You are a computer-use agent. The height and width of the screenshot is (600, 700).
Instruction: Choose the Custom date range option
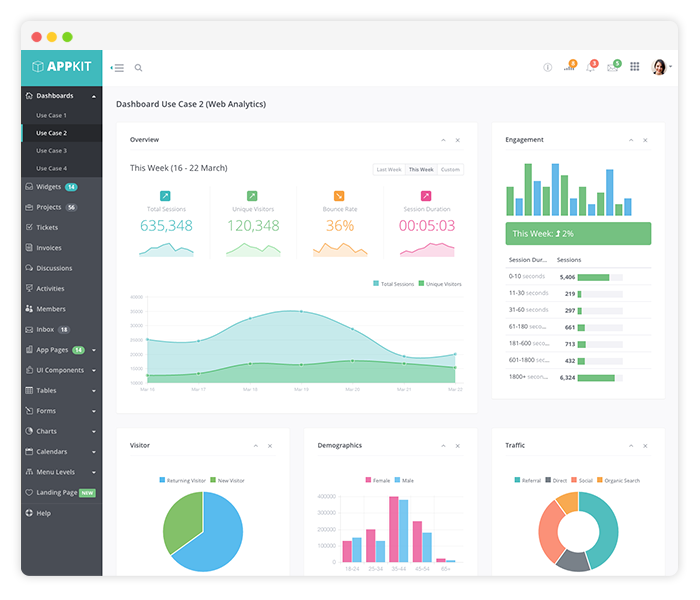pos(450,170)
